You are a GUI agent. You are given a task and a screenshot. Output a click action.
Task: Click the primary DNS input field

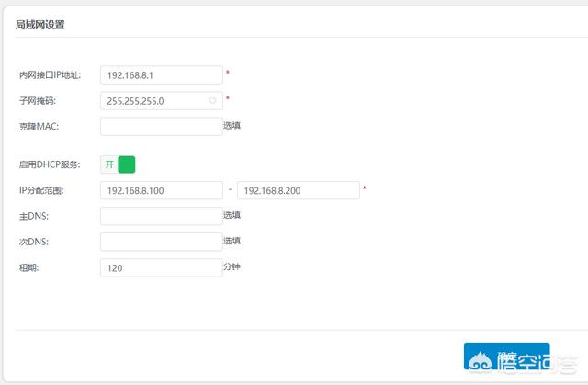tap(162, 216)
